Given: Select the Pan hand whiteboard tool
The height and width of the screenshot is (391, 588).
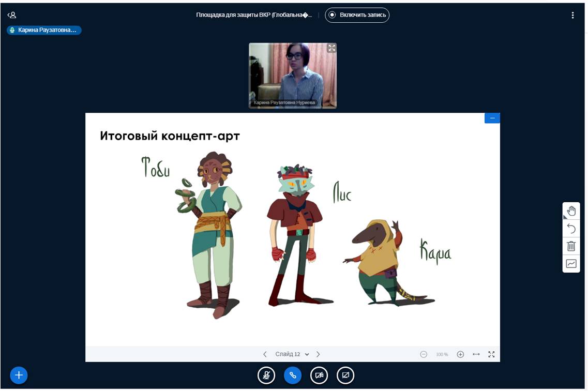Looking at the screenshot, I should [571, 211].
